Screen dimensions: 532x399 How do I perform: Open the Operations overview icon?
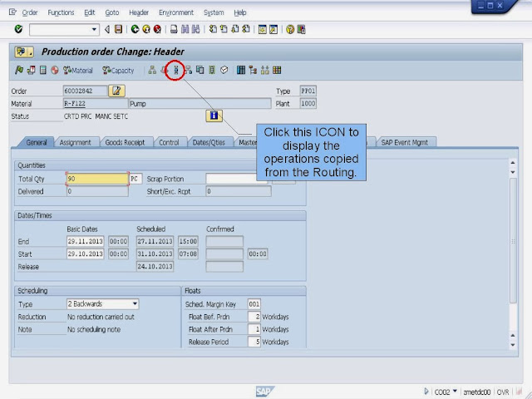176,70
